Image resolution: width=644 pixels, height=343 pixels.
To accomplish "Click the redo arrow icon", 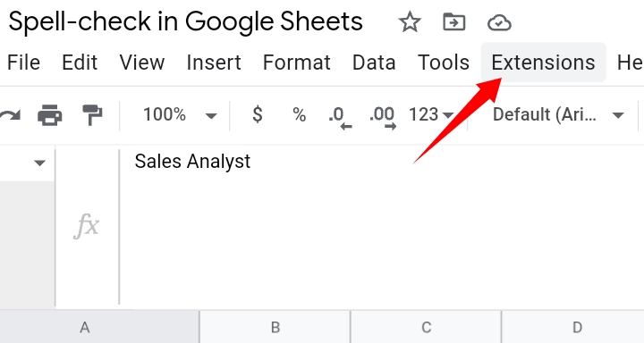I will pos(10,115).
